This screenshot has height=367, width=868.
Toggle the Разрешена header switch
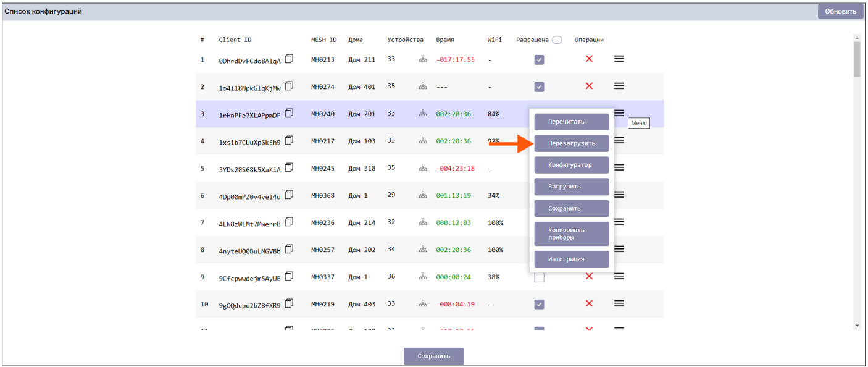(557, 40)
